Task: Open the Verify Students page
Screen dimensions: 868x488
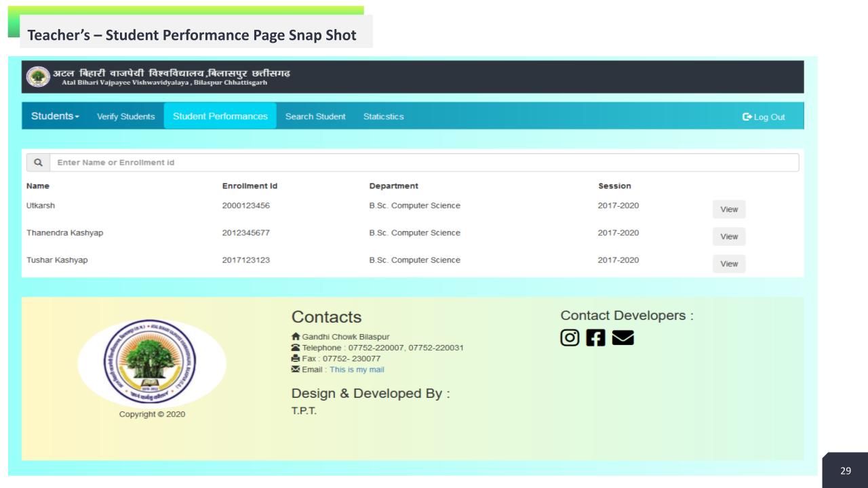Action: 126,116
